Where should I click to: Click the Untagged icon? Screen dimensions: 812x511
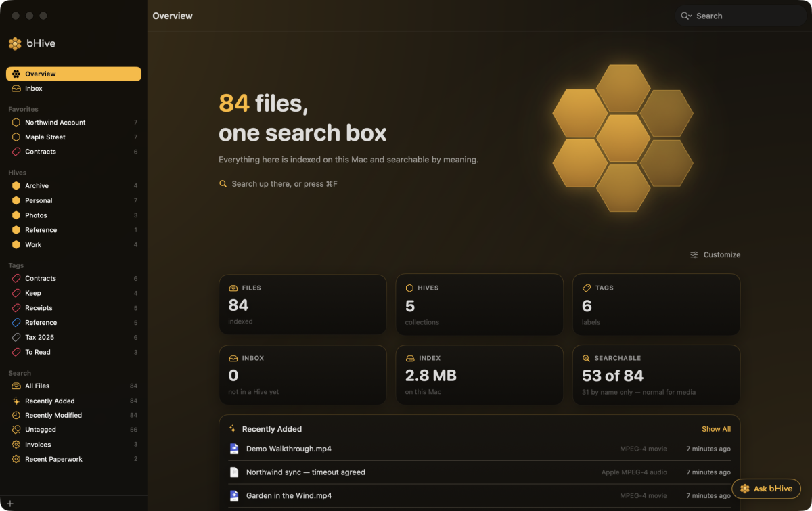point(16,430)
